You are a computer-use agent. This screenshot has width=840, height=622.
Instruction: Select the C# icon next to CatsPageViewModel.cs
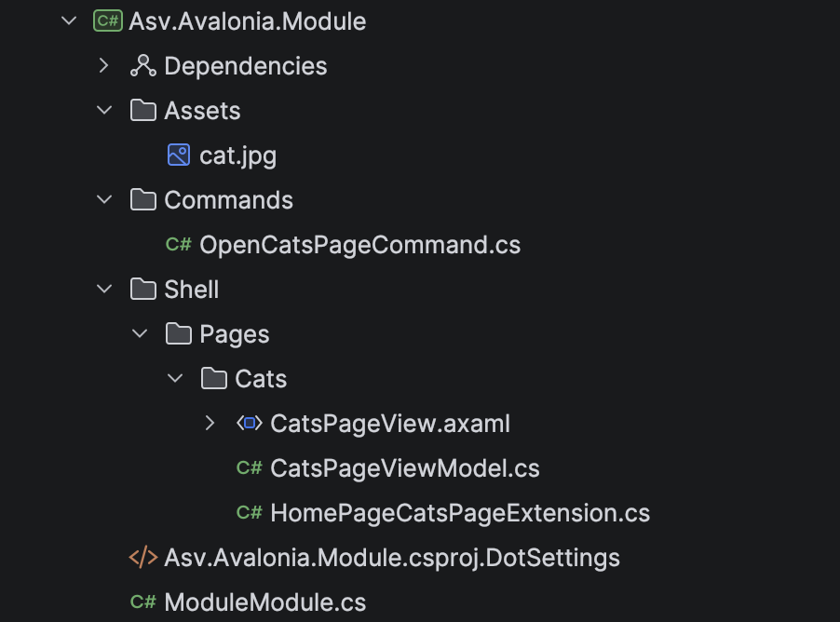pyautogui.click(x=250, y=467)
